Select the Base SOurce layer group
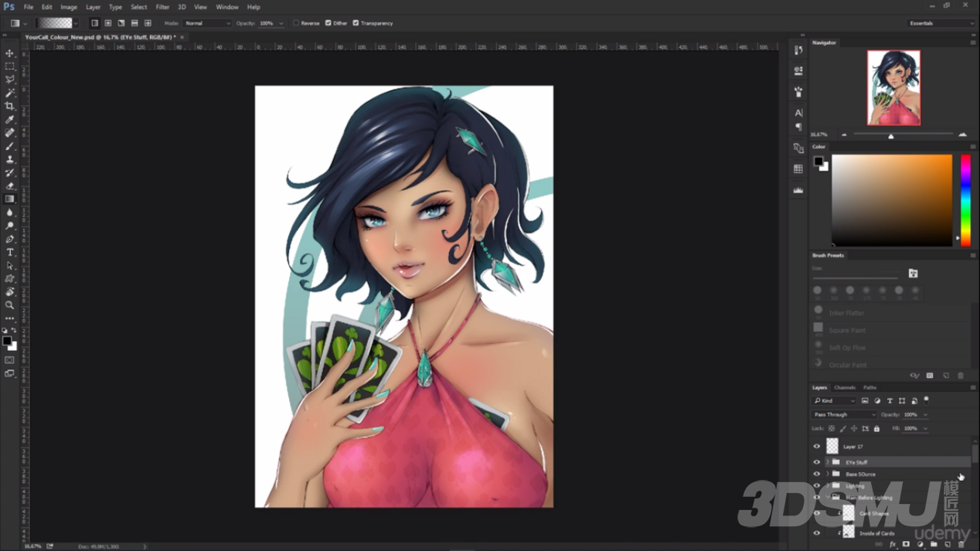 [x=860, y=474]
